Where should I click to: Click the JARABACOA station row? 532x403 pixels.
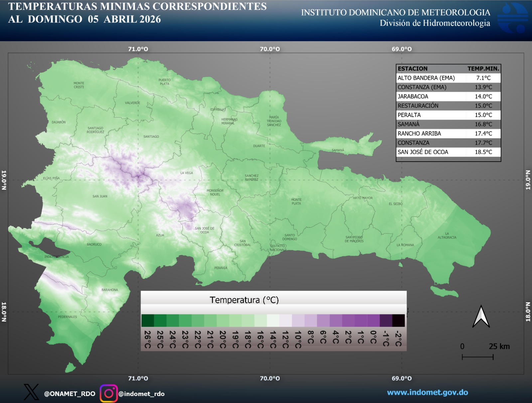pos(448,96)
